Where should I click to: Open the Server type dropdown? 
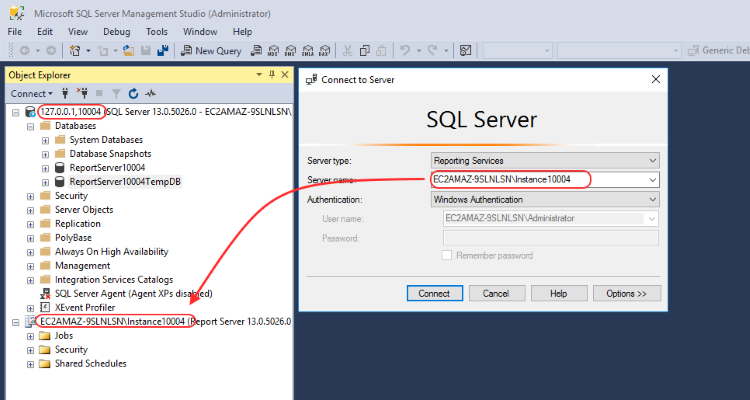(545, 161)
